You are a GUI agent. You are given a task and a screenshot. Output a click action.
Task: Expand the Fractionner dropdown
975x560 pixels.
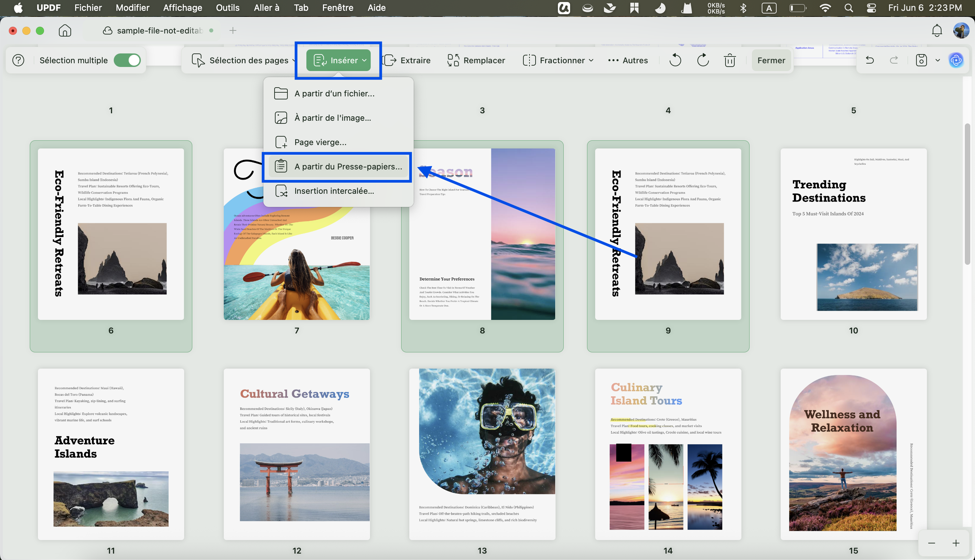[558, 61]
